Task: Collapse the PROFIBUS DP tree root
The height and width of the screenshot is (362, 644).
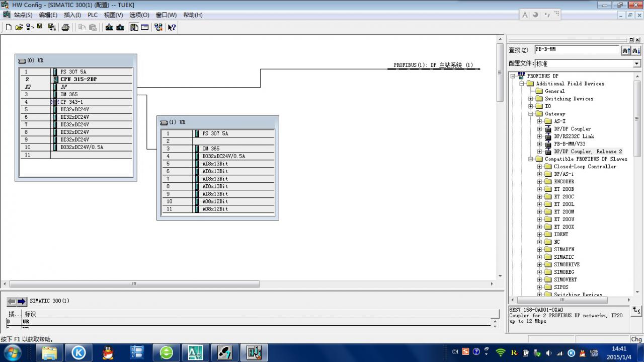Action: click(513, 76)
